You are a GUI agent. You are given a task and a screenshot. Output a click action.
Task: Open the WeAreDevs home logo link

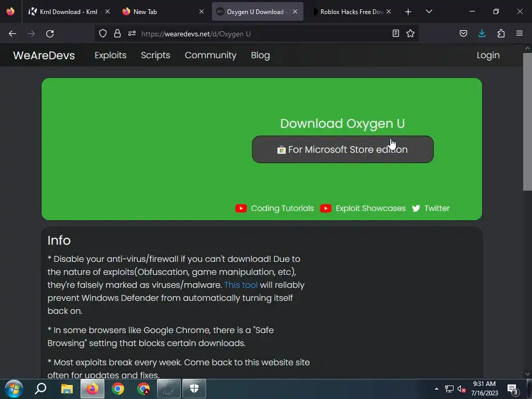click(44, 55)
